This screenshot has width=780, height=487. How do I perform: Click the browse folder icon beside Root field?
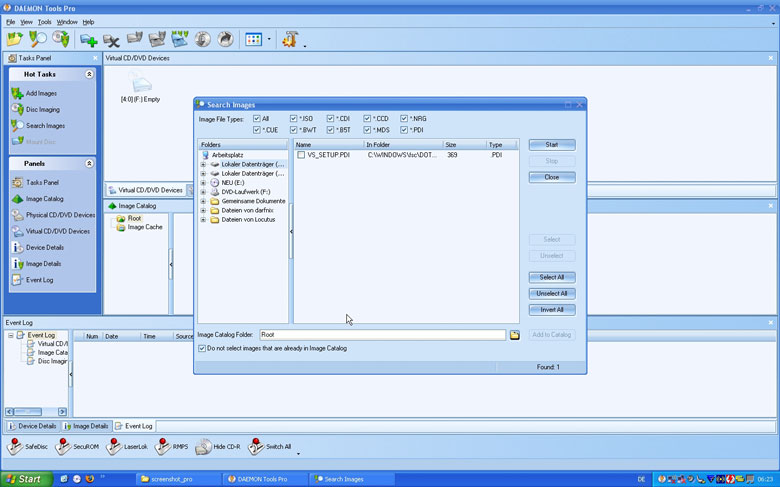coord(515,335)
